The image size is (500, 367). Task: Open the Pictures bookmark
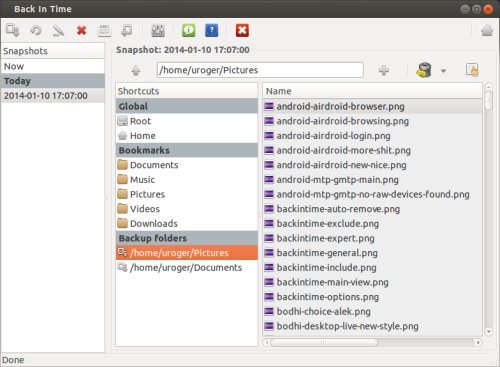coord(187,194)
